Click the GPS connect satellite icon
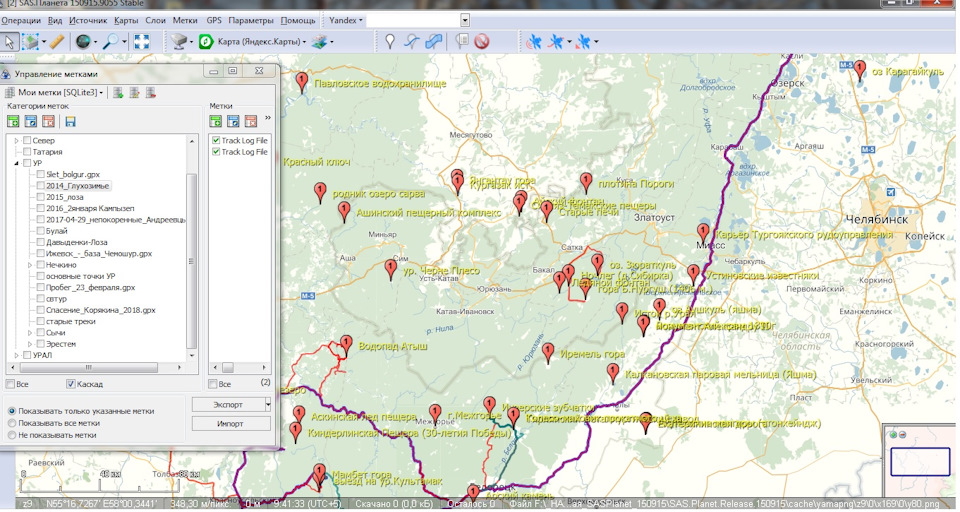 (534, 42)
